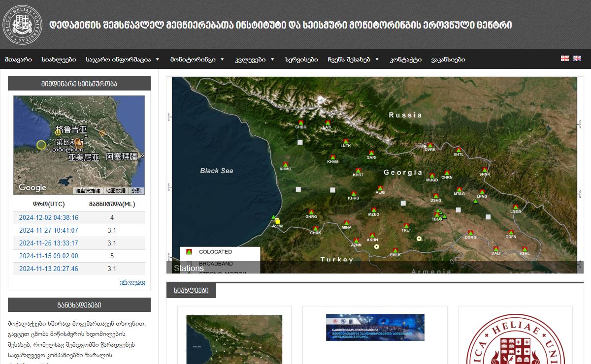The height and width of the screenshot is (364, 591).
Task: Click the Google logo on the map
Action: (33, 187)
